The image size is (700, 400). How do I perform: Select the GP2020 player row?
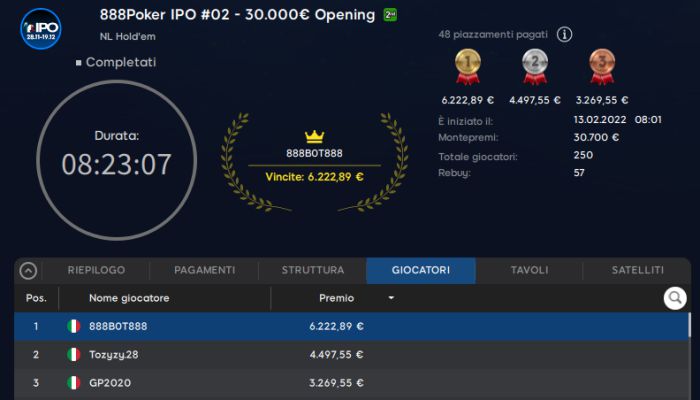coord(352,383)
